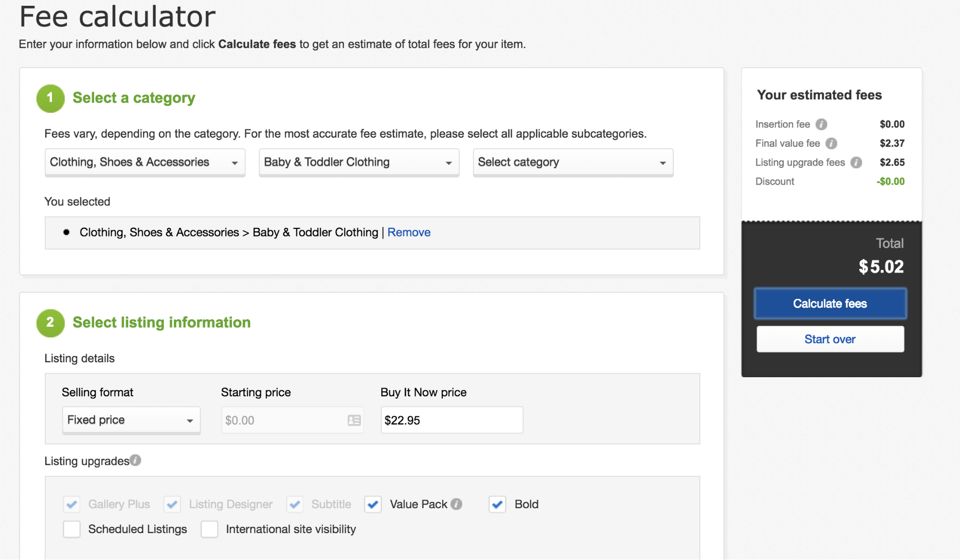Toggle the Bold listing upgrade checkbox

[498, 504]
